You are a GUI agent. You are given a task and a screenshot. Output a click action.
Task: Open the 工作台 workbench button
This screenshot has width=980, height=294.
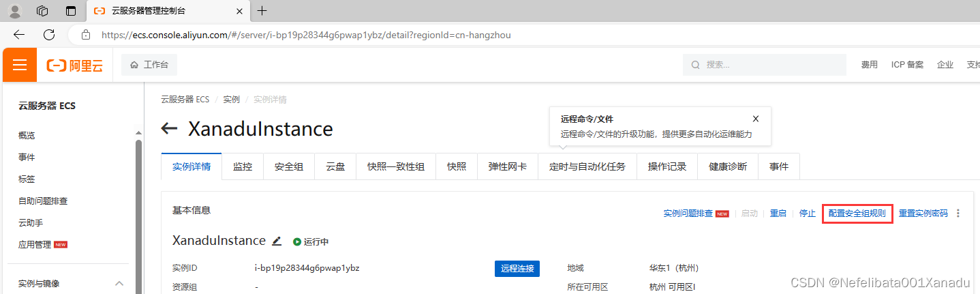149,65
